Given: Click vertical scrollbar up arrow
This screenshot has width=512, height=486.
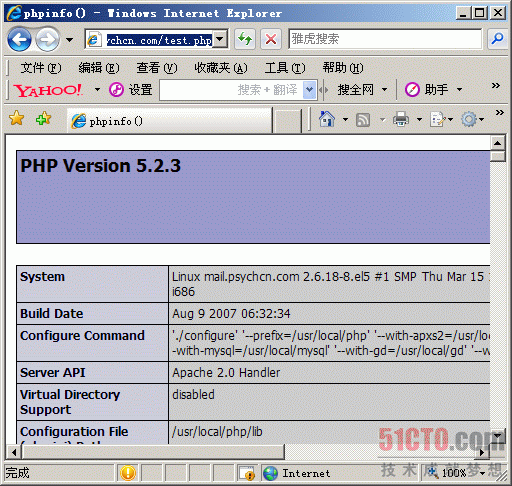Looking at the screenshot, I should [498, 143].
